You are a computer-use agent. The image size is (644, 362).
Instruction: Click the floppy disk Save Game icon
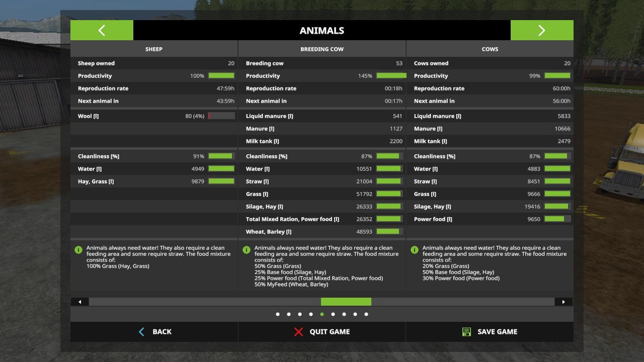click(466, 332)
